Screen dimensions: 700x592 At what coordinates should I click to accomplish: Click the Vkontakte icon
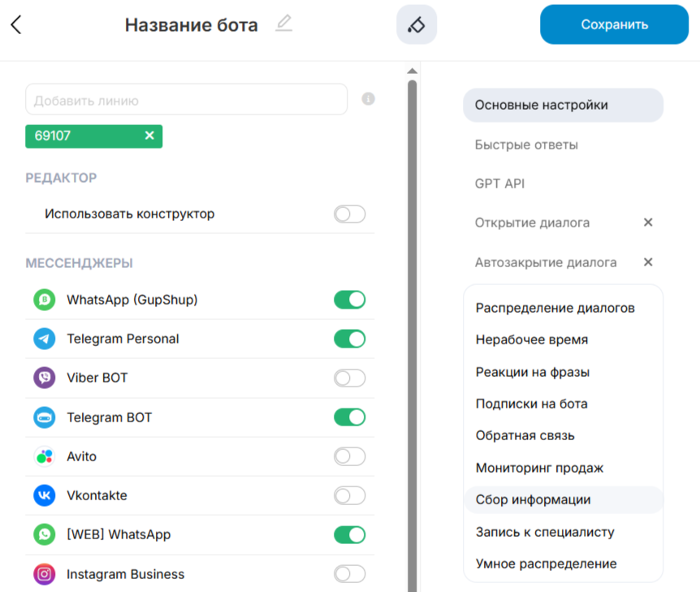tap(44, 495)
